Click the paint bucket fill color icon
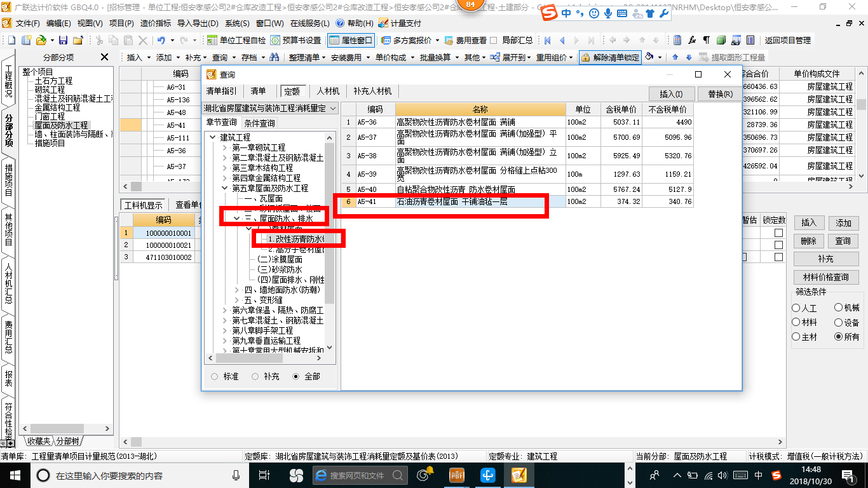The image size is (868, 488). (649, 57)
